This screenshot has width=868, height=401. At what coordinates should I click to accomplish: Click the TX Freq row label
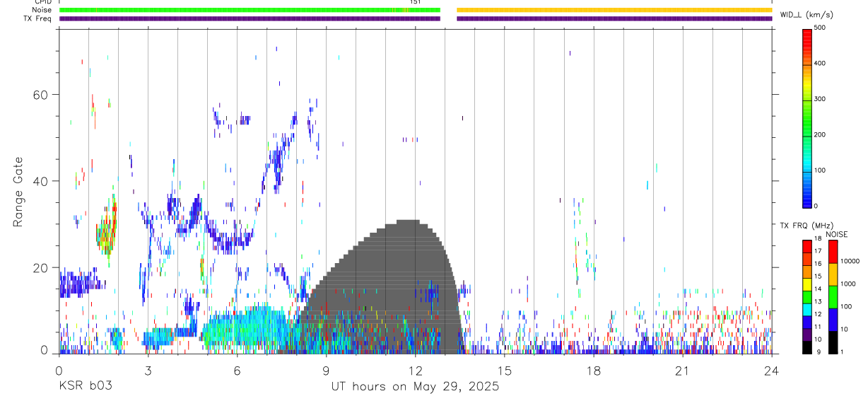pyautogui.click(x=37, y=18)
